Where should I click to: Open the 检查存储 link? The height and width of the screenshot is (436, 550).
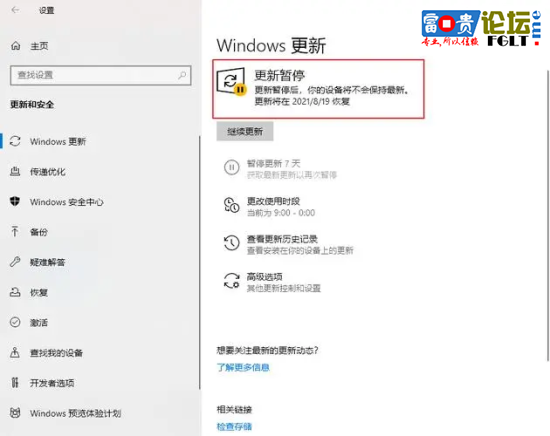coord(234,426)
